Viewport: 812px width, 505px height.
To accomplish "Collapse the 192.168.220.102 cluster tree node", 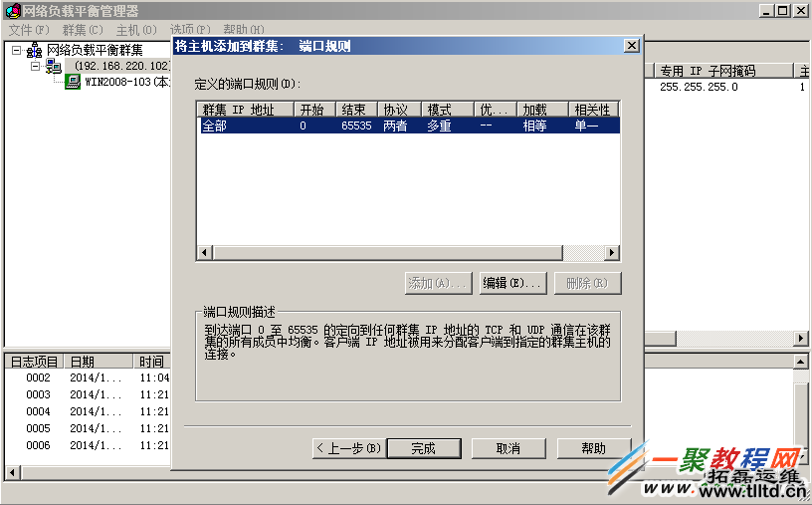I will pos(35,67).
